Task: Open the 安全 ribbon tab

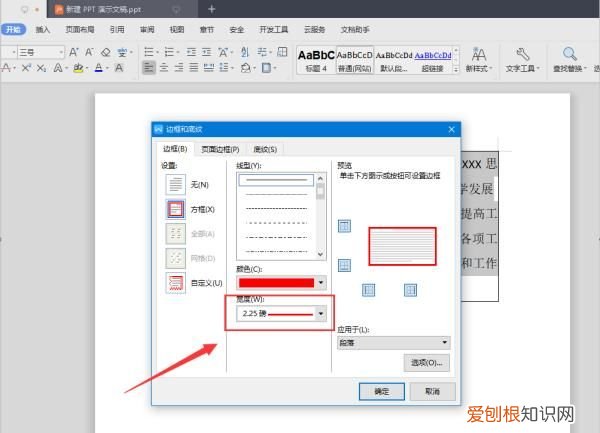Action: point(236,29)
